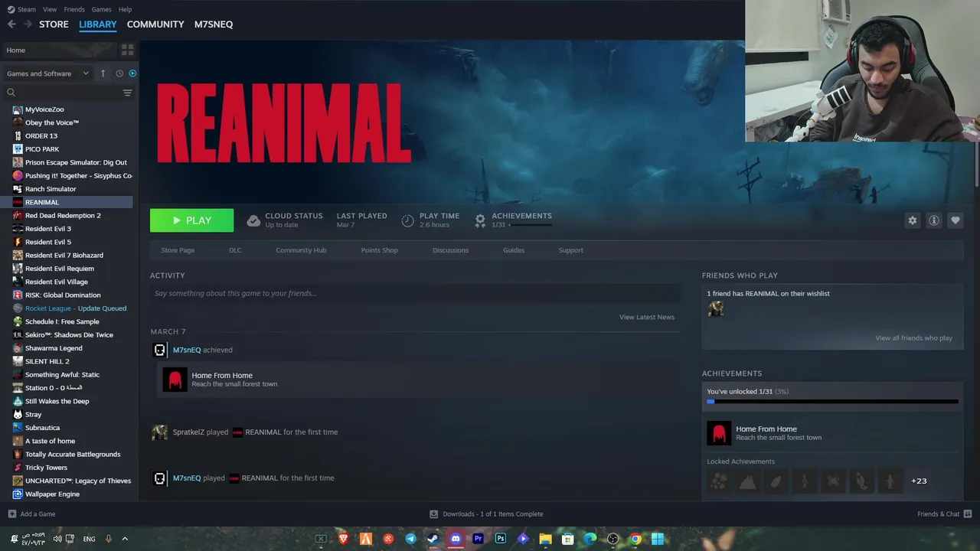Click View Latest News
Screen dimensions: 980x551
(x=647, y=317)
